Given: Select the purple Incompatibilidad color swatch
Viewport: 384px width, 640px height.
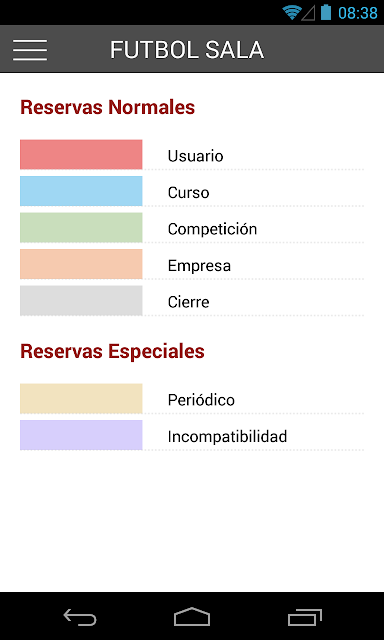Looking at the screenshot, I should (x=81, y=435).
